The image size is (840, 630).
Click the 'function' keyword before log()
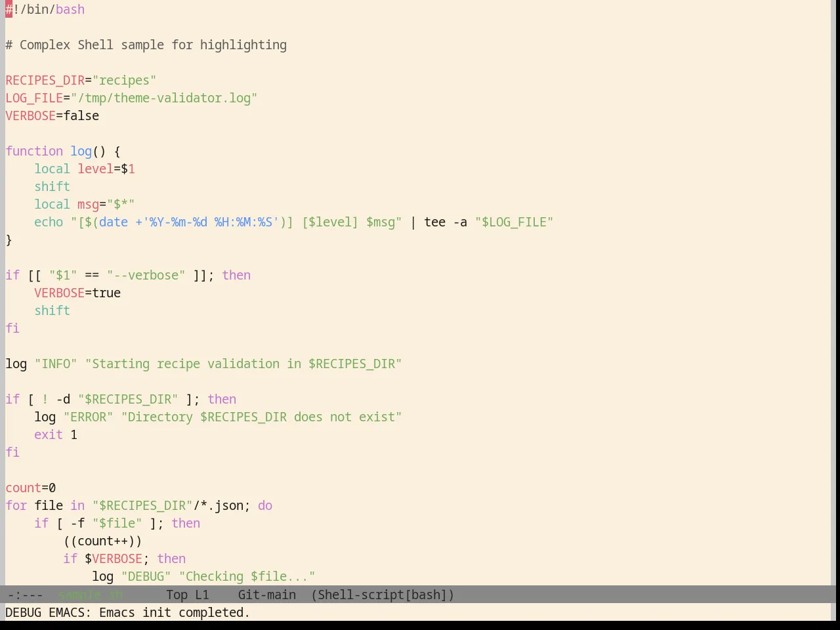click(34, 152)
